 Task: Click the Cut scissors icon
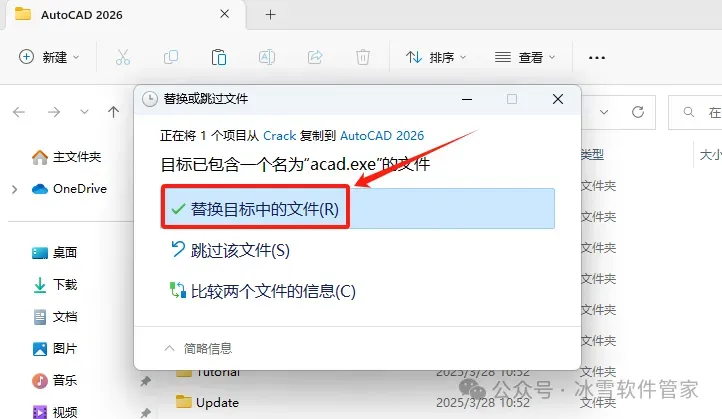(x=122, y=57)
